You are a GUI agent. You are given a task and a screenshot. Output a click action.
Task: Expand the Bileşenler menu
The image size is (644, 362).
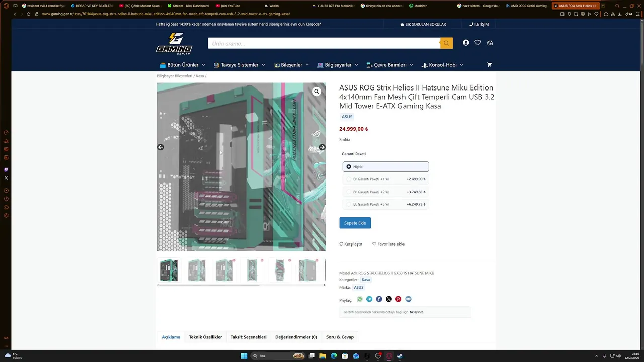point(292,65)
